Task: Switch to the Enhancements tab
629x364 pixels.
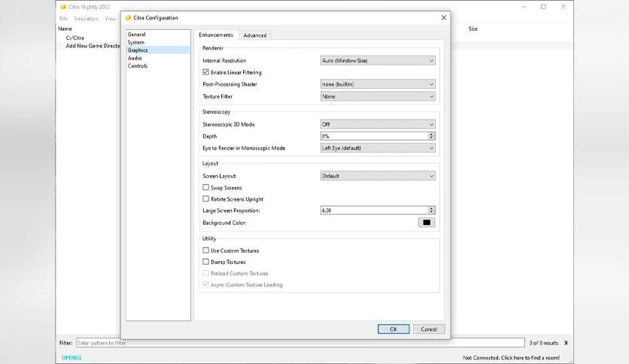Action: (x=216, y=35)
